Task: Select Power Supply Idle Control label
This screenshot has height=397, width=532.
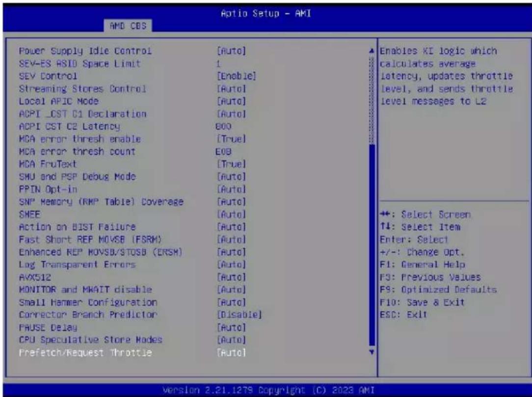Action: (85, 51)
